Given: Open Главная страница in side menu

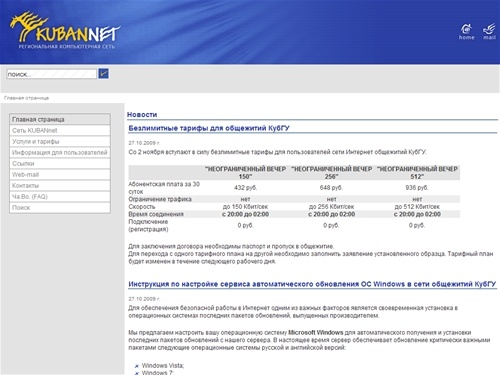Looking at the screenshot, I should click(60, 119).
